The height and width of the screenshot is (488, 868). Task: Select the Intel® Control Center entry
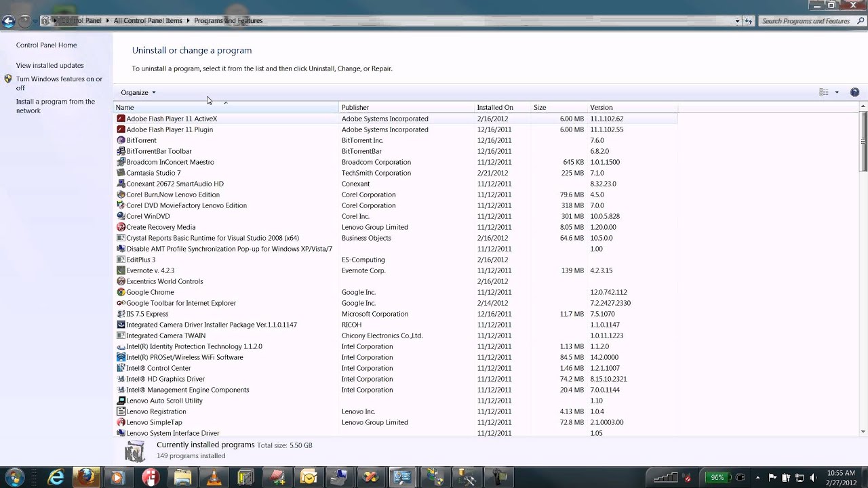(395, 368)
